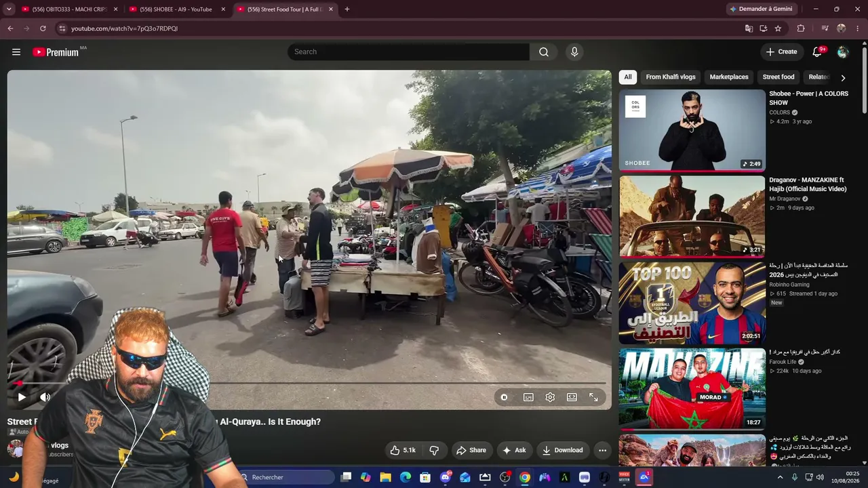Image resolution: width=868 pixels, height=488 pixels.
Task: Open Discord from the taskbar
Action: (446, 477)
